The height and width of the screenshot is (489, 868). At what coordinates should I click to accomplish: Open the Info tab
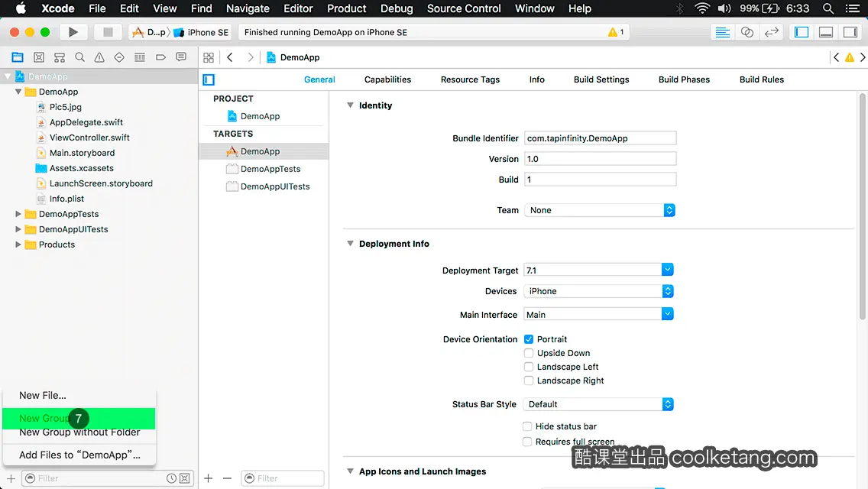point(536,79)
